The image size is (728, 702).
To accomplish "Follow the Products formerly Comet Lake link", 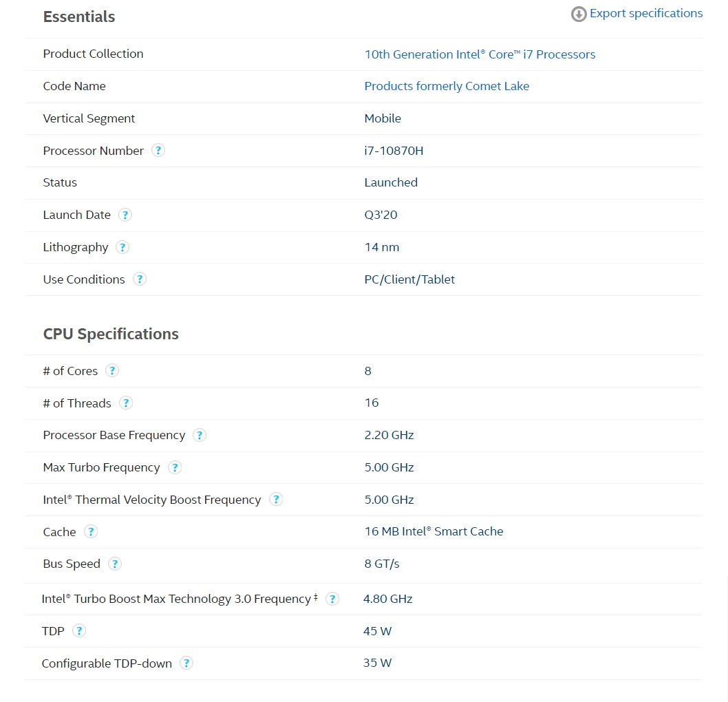I will pyautogui.click(x=447, y=86).
